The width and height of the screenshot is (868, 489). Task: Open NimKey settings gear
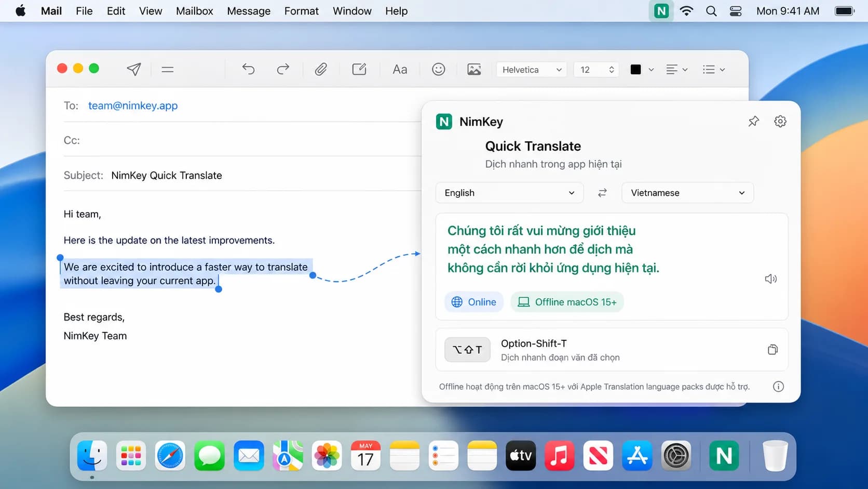pyautogui.click(x=780, y=121)
